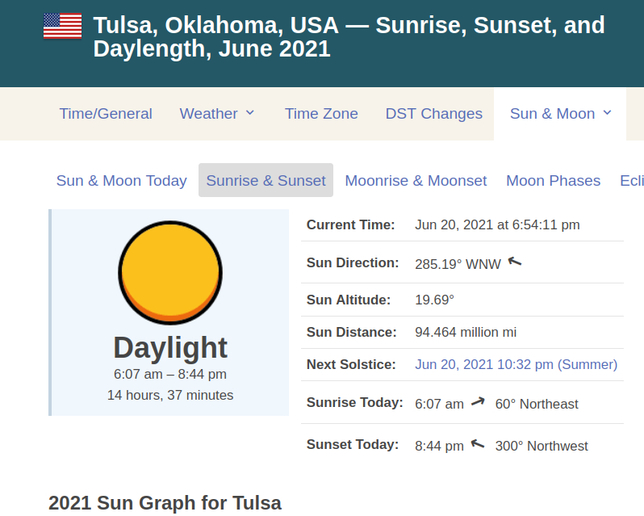This screenshot has width=644, height=516.
Task: Open the Time Zone tab
Action: [x=321, y=114]
